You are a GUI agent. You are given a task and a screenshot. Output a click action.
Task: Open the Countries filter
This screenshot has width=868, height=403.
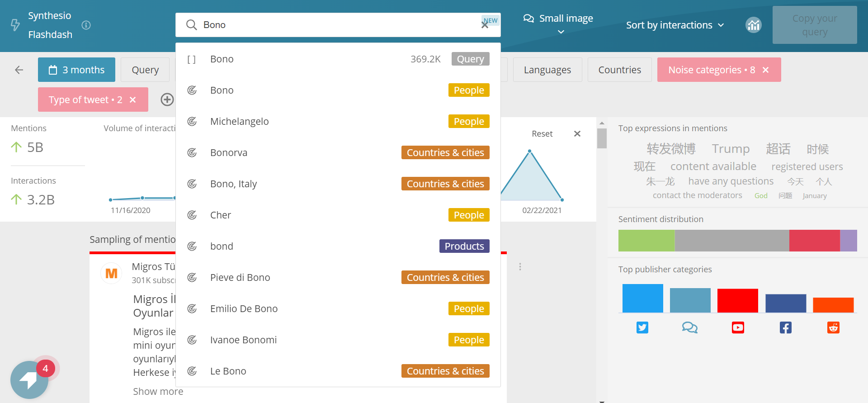(x=620, y=70)
